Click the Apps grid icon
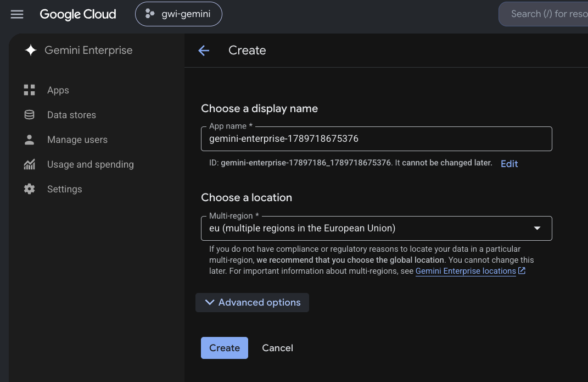588x382 pixels. [29, 90]
